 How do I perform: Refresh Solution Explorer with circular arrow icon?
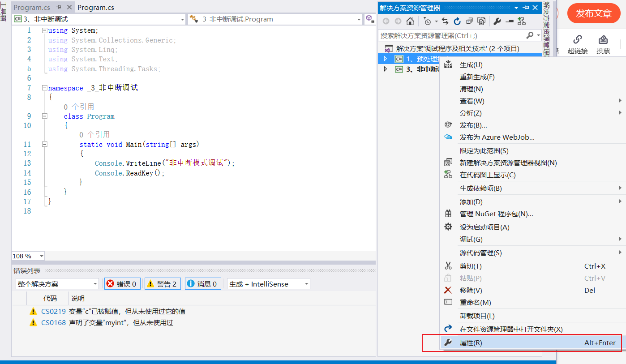(x=457, y=21)
